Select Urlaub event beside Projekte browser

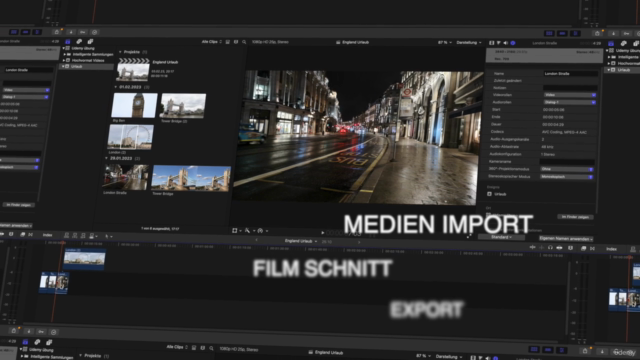click(87, 66)
